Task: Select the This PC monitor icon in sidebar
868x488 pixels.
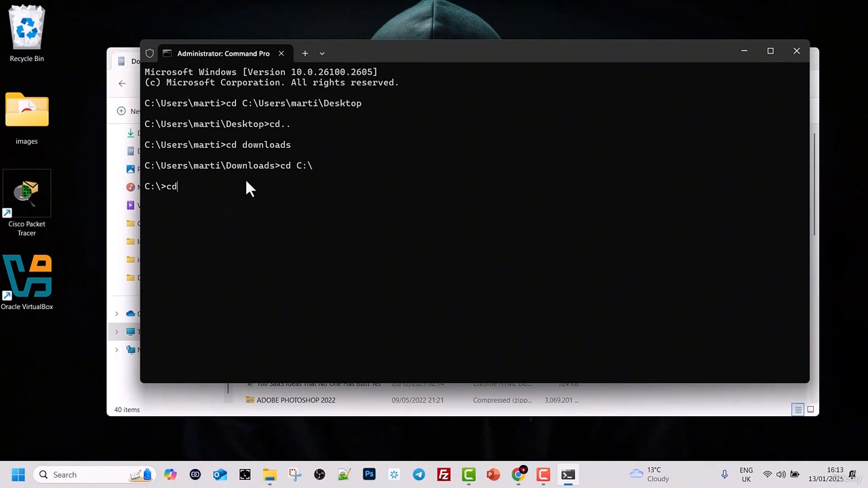Action: pyautogui.click(x=131, y=331)
